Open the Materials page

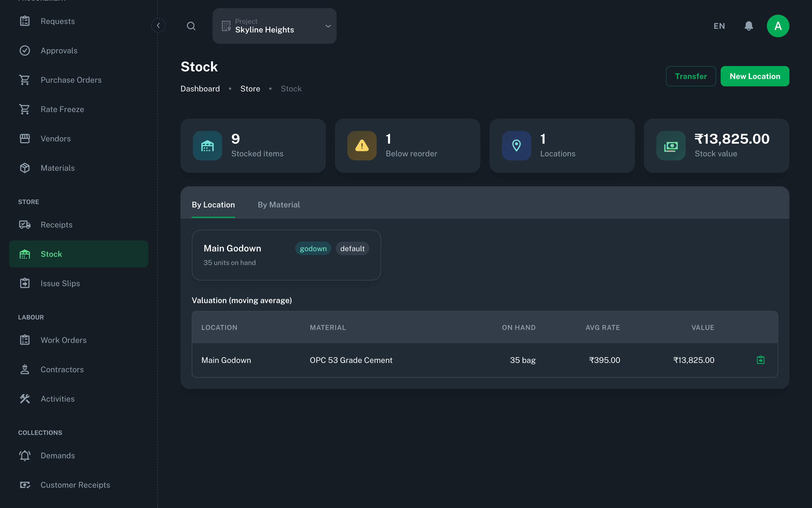pyautogui.click(x=78, y=168)
